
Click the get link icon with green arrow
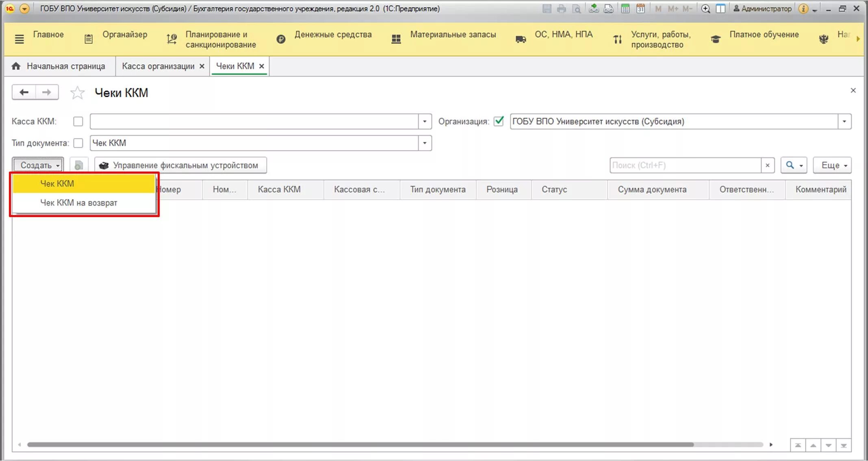click(594, 9)
